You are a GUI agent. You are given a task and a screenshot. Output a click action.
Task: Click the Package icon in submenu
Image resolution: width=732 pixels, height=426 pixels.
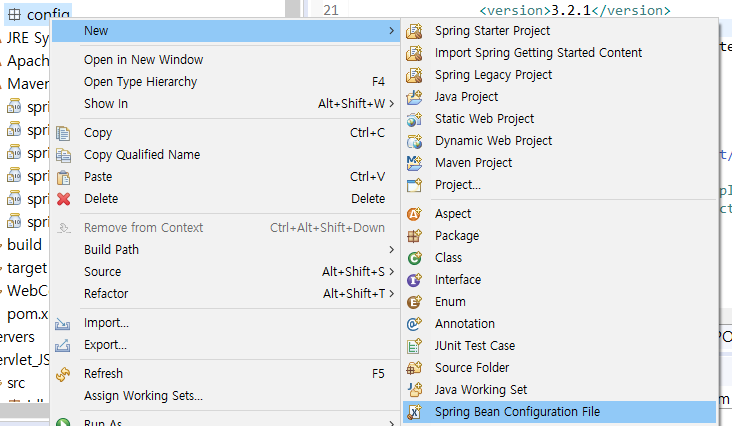pyautogui.click(x=414, y=236)
